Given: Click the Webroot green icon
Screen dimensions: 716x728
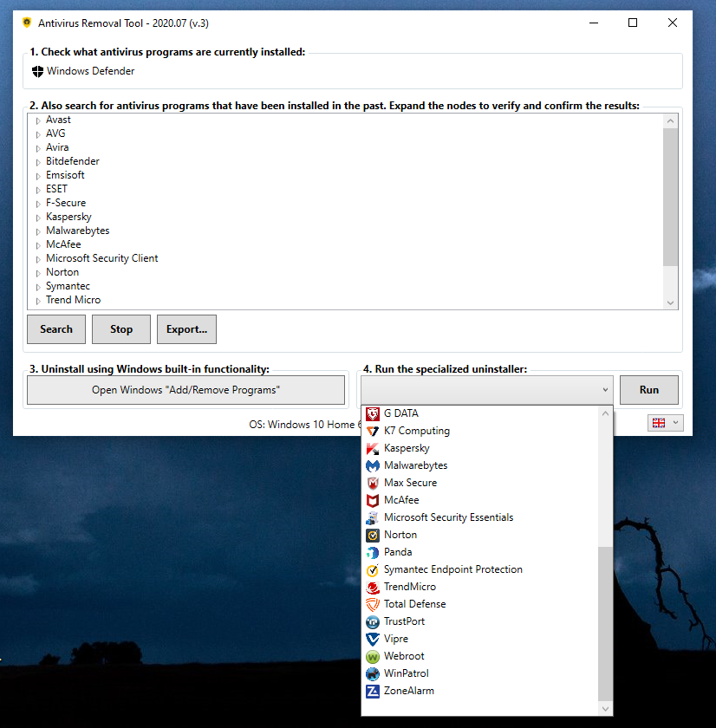Looking at the screenshot, I should (373, 656).
